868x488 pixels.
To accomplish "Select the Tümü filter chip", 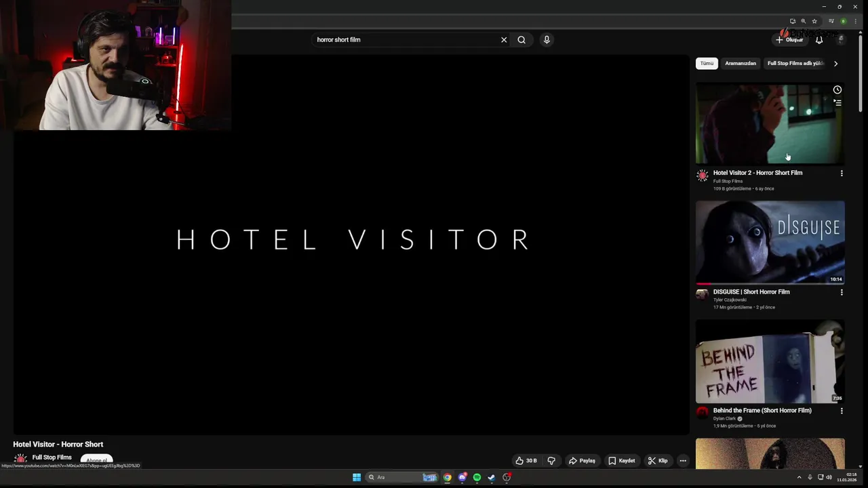I will pyautogui.click(x=707, y=63).
